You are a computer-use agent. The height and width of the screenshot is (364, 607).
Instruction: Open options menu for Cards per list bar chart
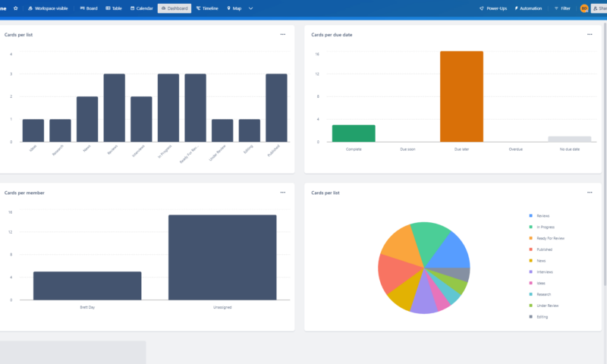click(x=282, y=34)
